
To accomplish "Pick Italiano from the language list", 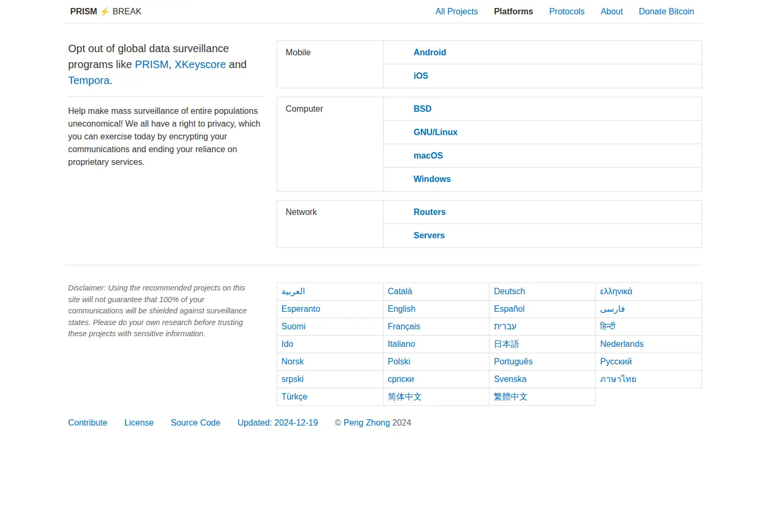I will pyautogui.click(x=402, y=344).
